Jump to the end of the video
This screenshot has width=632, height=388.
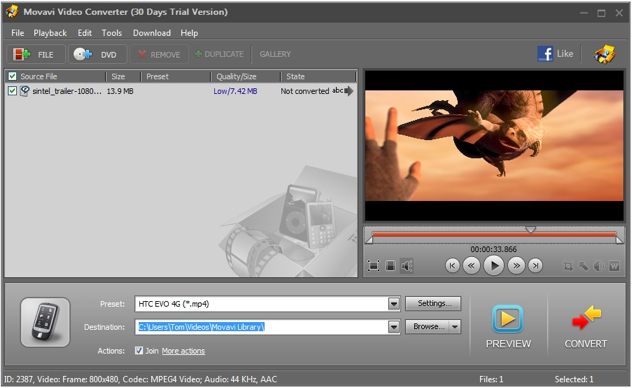[x=535, y=266]
